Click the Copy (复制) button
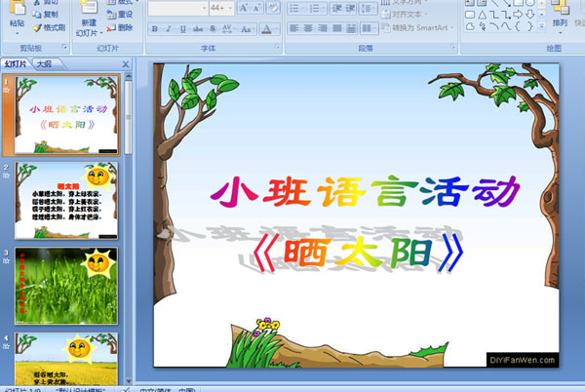The image size is (585, 392). [51, 15]
